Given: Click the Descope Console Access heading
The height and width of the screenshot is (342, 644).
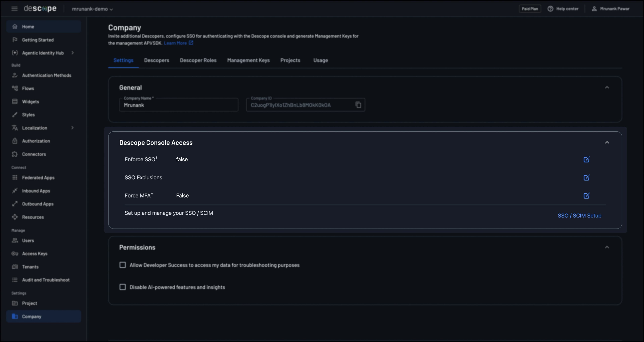Looking at the screenshot, I should (156, 142).
